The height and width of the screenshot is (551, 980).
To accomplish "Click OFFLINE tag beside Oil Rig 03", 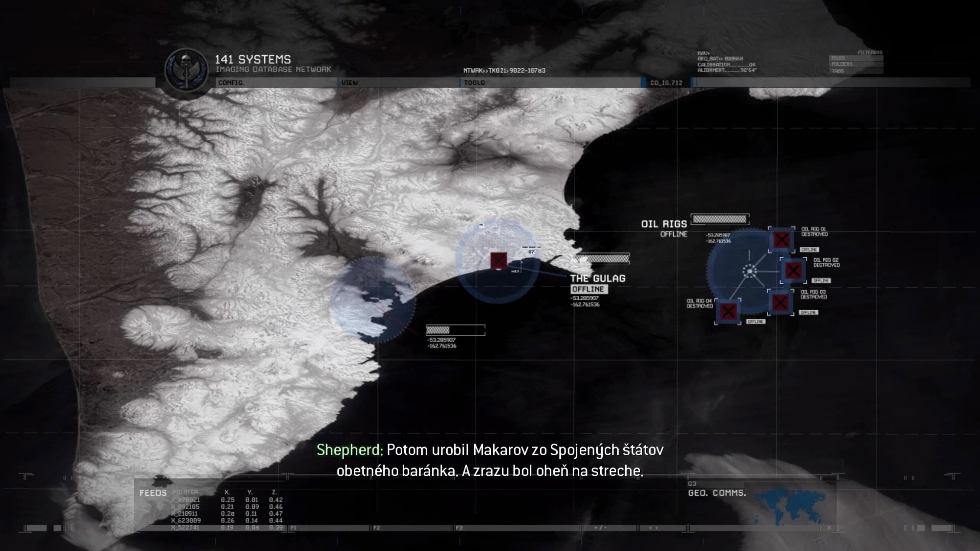I will pyautogui.click(x=808, y=312).
